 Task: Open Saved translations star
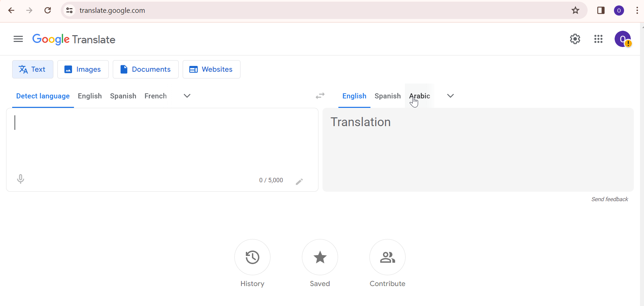click(320, 257)
